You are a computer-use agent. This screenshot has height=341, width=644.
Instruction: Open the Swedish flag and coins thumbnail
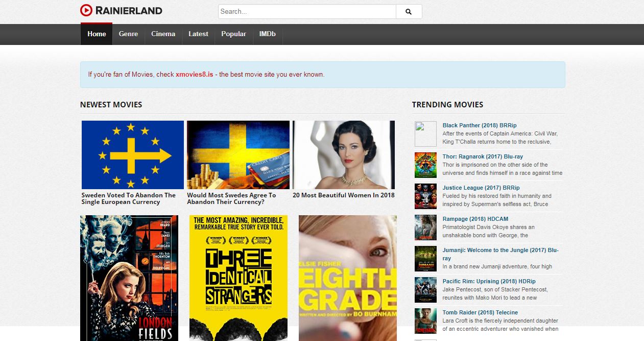tap(238, 155)
